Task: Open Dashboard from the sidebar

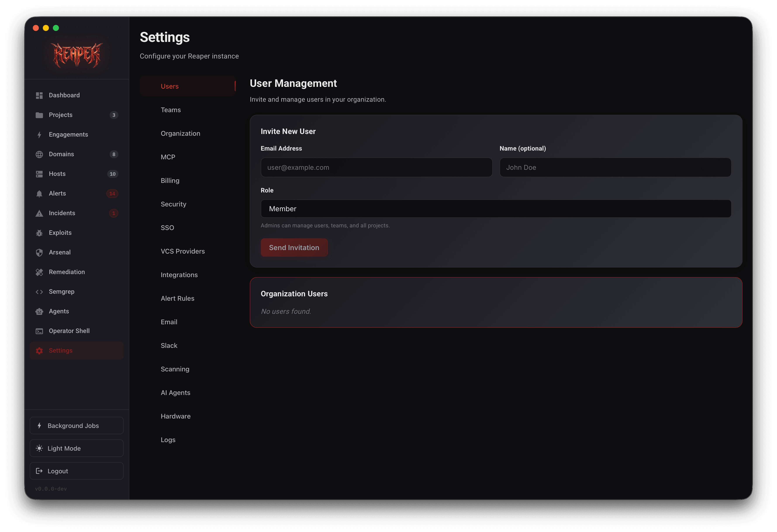Action: click(77, 95)
